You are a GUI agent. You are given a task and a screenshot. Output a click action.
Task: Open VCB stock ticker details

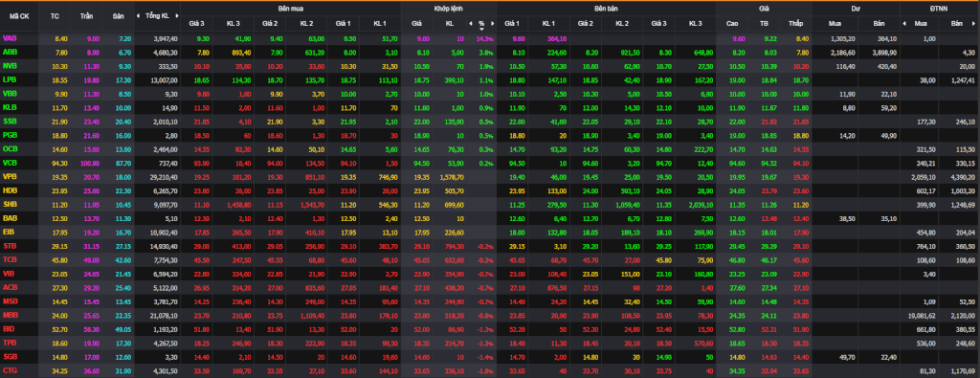coord(10,163)
